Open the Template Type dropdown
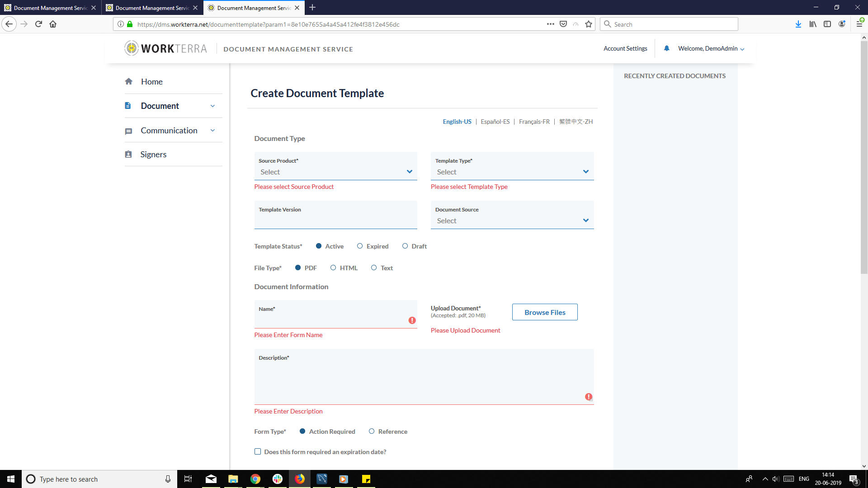Image resolution: width=868 pixels, height=488 pixels. (x=512, y=172)
